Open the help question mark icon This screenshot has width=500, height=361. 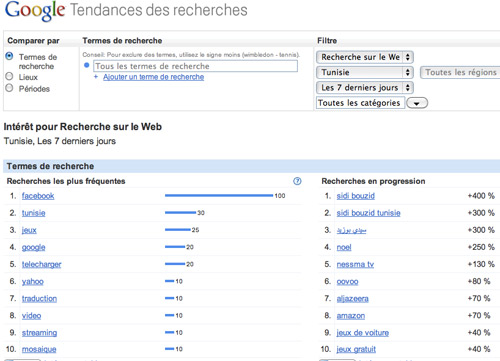[x=297, y=181]
